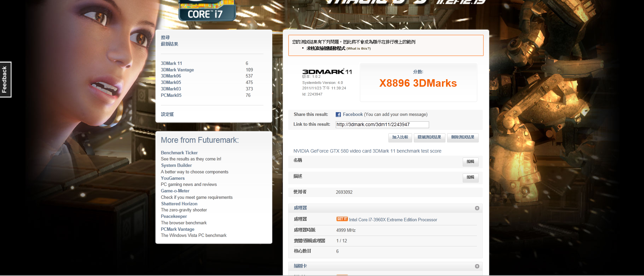Open Peacekeeper link
644x276 pixels.
click(174, 216)
